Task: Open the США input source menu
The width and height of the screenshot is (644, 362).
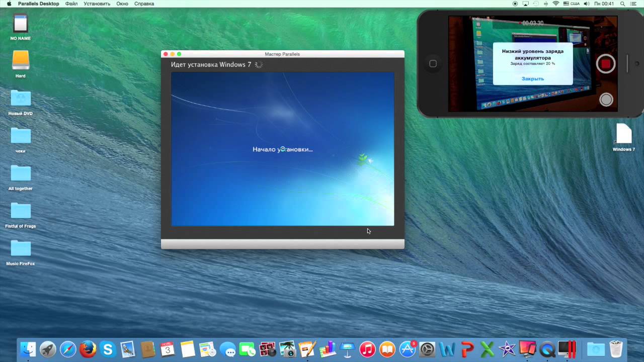Action: 572,4
